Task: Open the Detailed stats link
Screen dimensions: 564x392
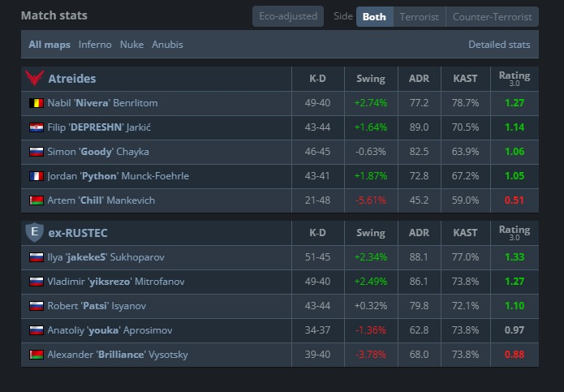Action: 499,45
